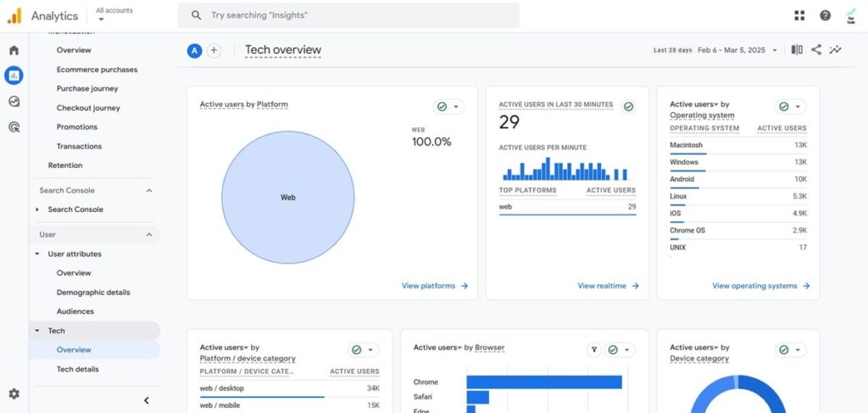This screenshot has width=868, height=413.
Task: Click the All Users segment A badge
Action: click(x=194, y=51)
